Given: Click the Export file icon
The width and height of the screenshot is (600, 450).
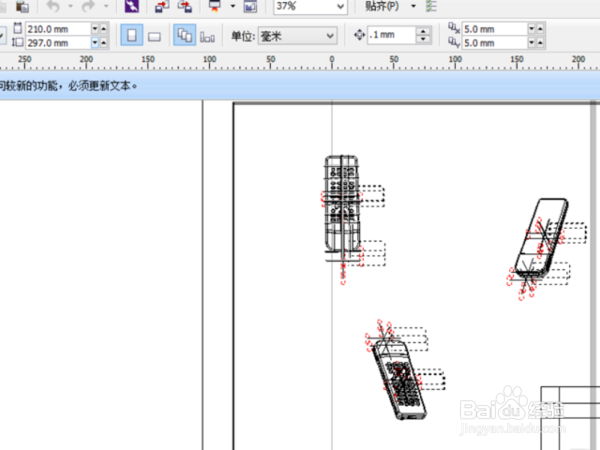Looking at the screenshot, I should point(185,7).
